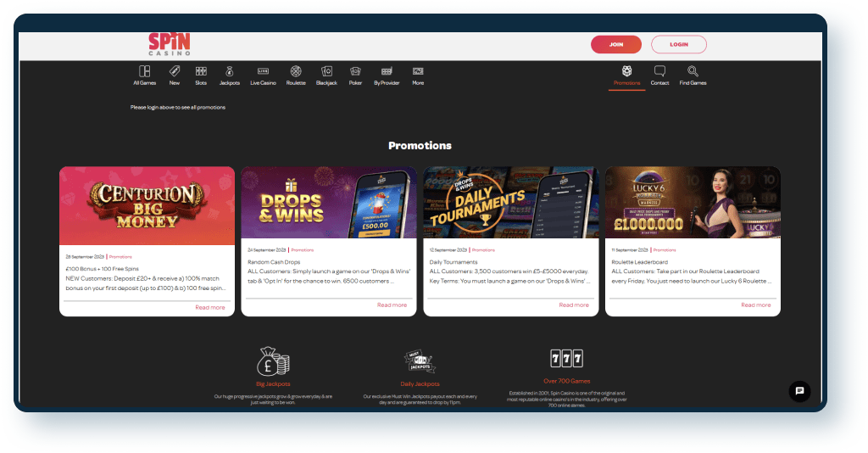Read more on Centurion Big Money offer
Viewport: 868px width, 453px height.
[x=210, y=307]
